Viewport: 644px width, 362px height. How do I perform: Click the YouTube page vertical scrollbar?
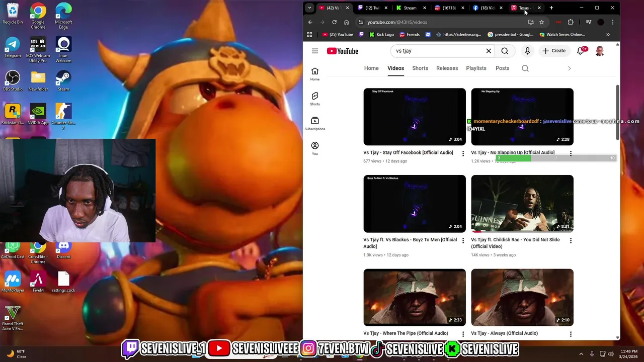618,113
